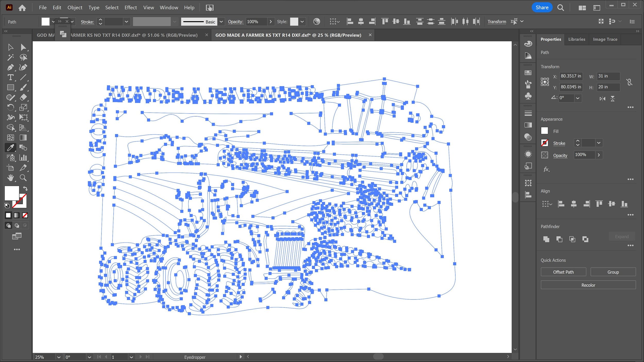Open the rotate view 0° dropdown
The width and height of the screenshot is (644, 362).
click(x=89, y=357)
